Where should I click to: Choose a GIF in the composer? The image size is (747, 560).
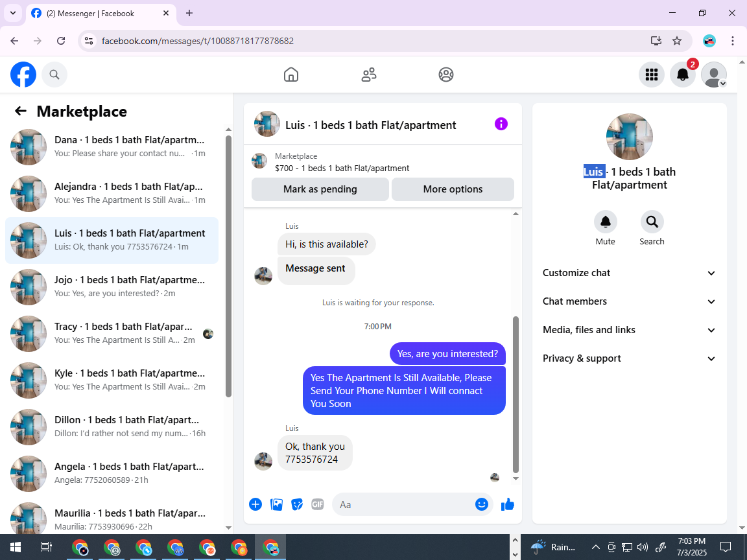point(317,504)
